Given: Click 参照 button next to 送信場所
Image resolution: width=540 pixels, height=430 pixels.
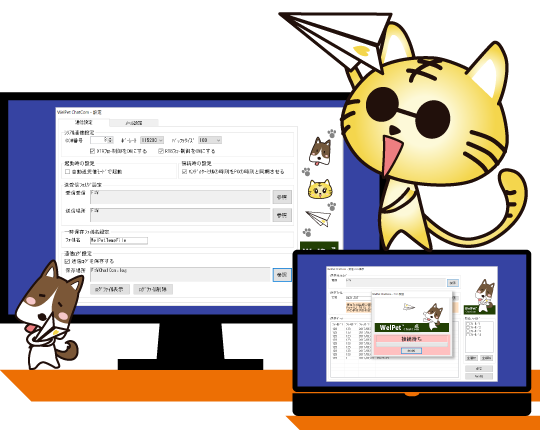Looking at the screenshot, I should 282,215.
